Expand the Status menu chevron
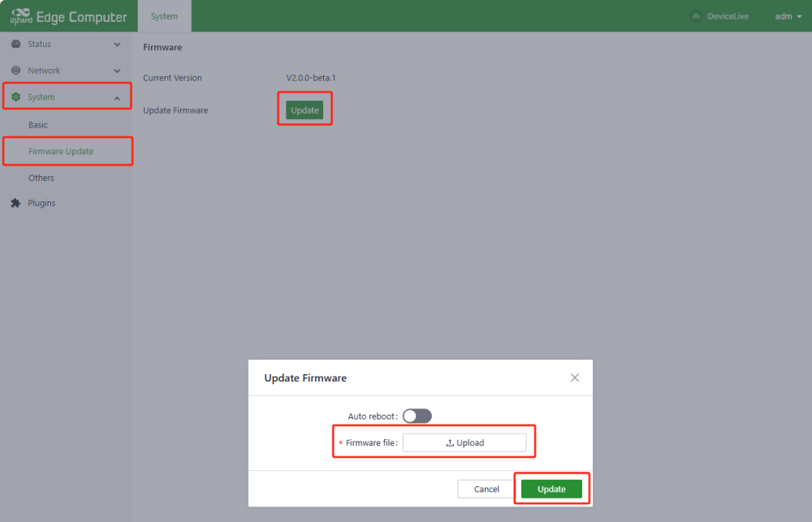Viewport: 812px width, 522px height. pos(117,45)
